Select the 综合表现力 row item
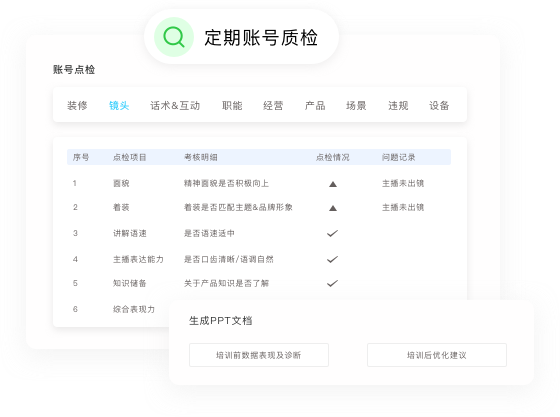This screenshot has width=560, height=417. point(134,309)
